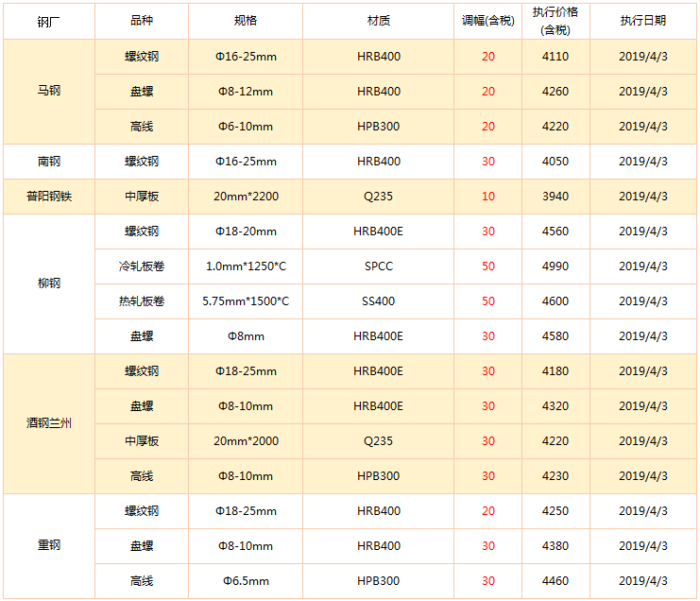Click the price 4560 cell

[x=555, y=232]
